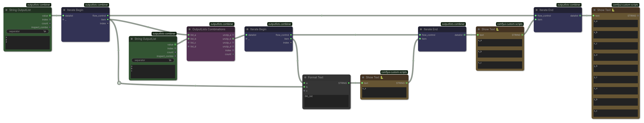This screenshot has height=123, width=644.
Task: Click the text input socket on the Show Text showing only x_a
Action: point(362,83)
